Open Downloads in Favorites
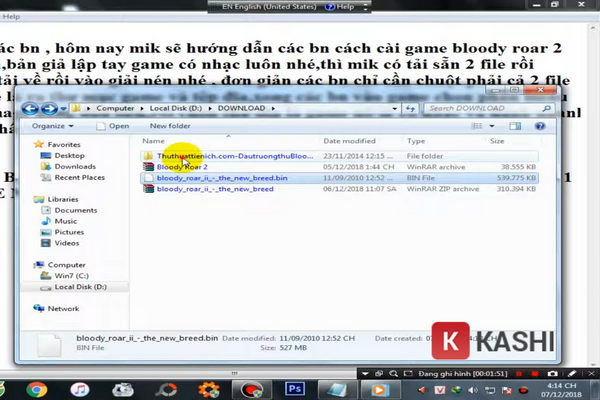Screen dimensions: 600x400 pyautogui.click(x=75, y=167)
